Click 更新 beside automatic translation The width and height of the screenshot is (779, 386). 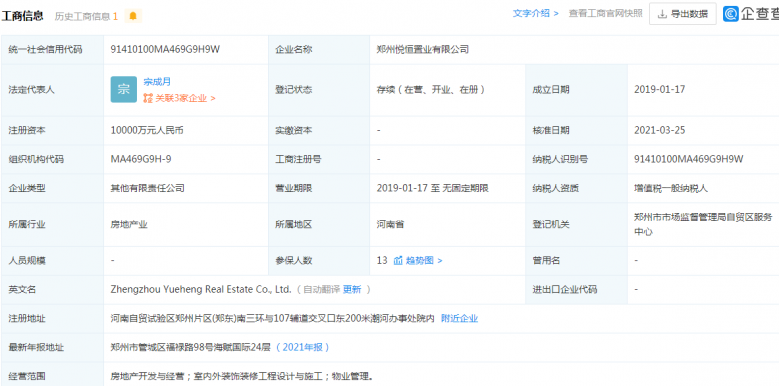(x=352, y=289)
